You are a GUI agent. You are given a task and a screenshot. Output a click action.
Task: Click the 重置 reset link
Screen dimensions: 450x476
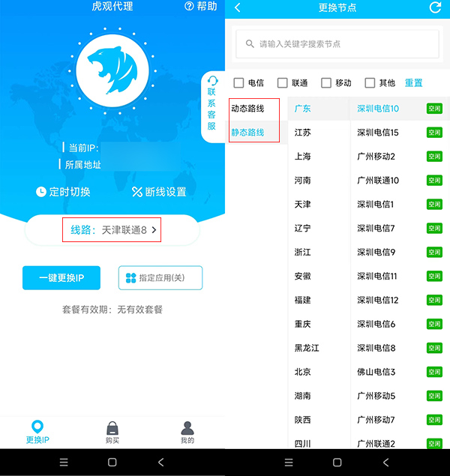pyautogui.click(x=413, y=83)
